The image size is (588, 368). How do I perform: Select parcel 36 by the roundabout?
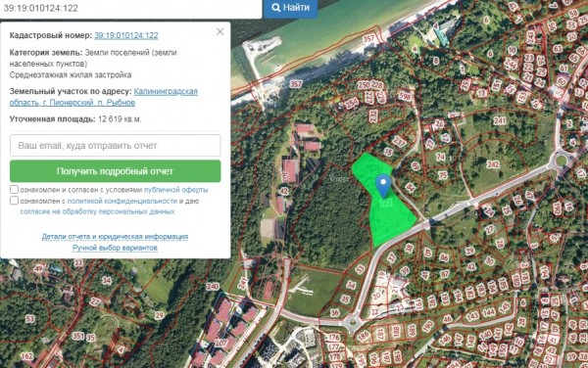[335, 312]
